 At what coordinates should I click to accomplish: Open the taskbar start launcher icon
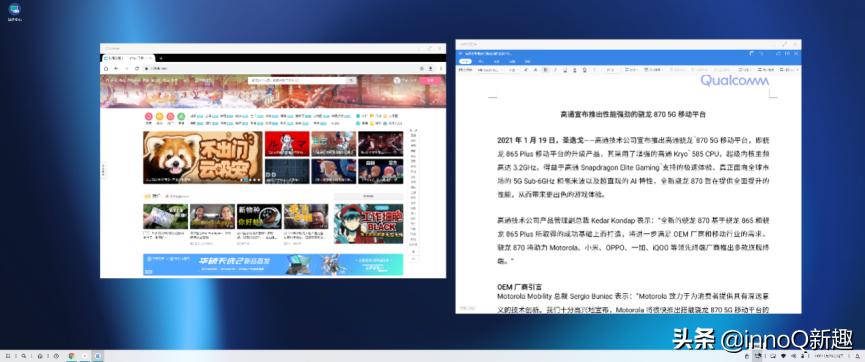point(8,356)
